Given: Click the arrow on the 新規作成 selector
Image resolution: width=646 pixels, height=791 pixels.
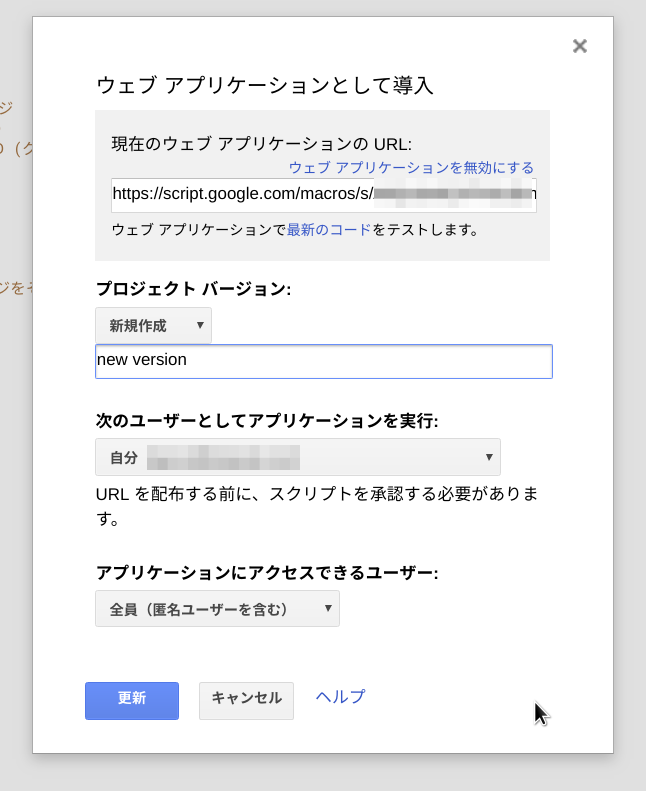Looking at the screenshot, I should click(200, 325).
